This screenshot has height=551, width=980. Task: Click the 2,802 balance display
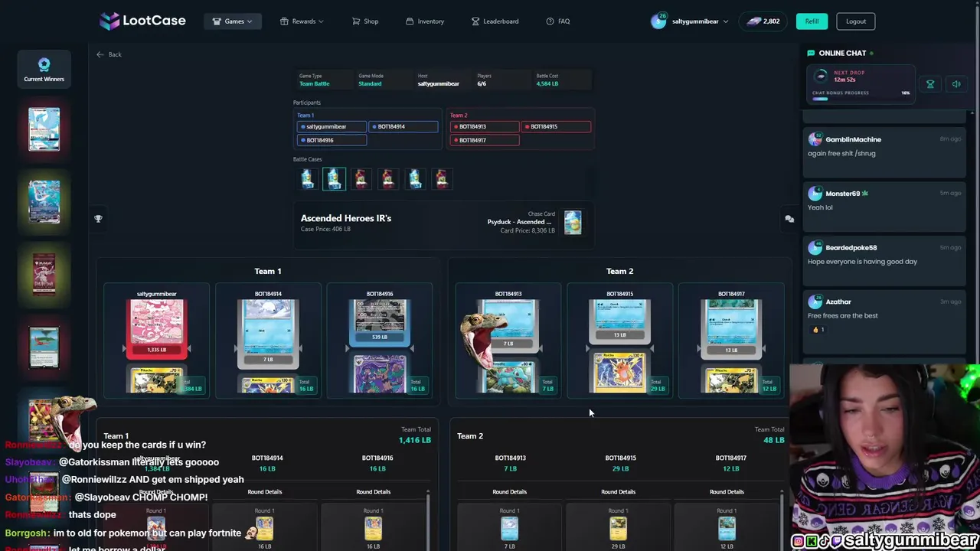(763, 21)
